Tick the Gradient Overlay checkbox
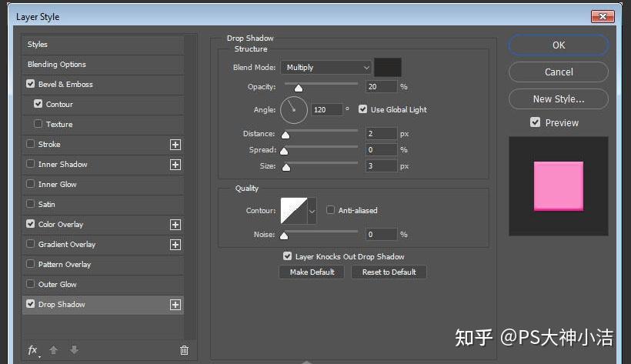 tap(30, 244)
